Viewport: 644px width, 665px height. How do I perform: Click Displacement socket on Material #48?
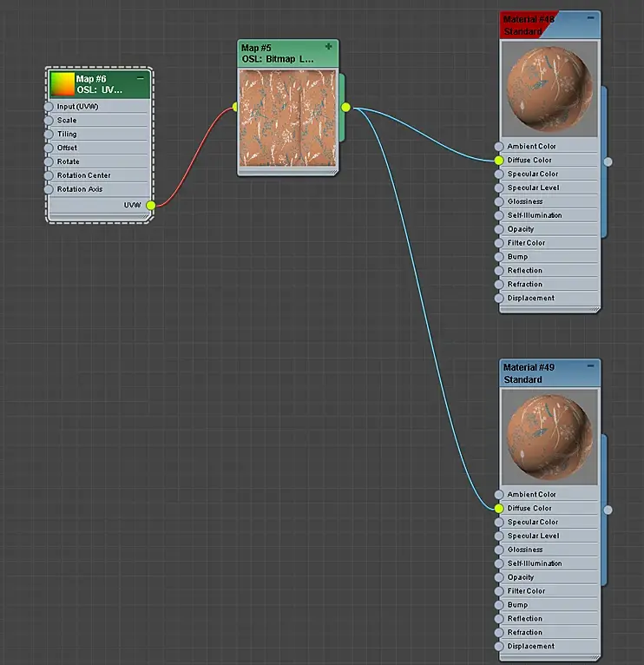click(x=499, y=298)
